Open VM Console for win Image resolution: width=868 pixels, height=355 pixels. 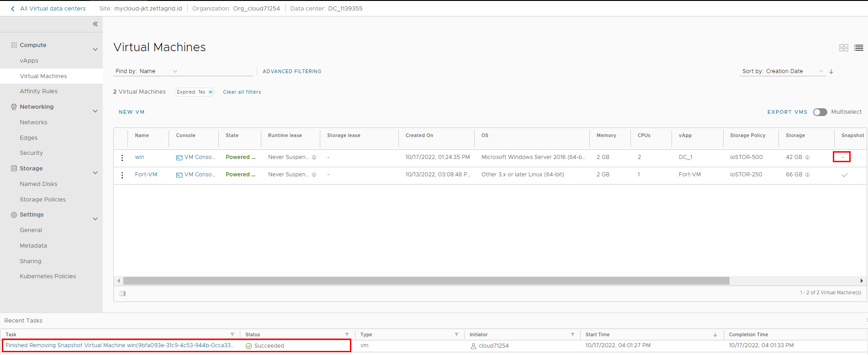196,157
